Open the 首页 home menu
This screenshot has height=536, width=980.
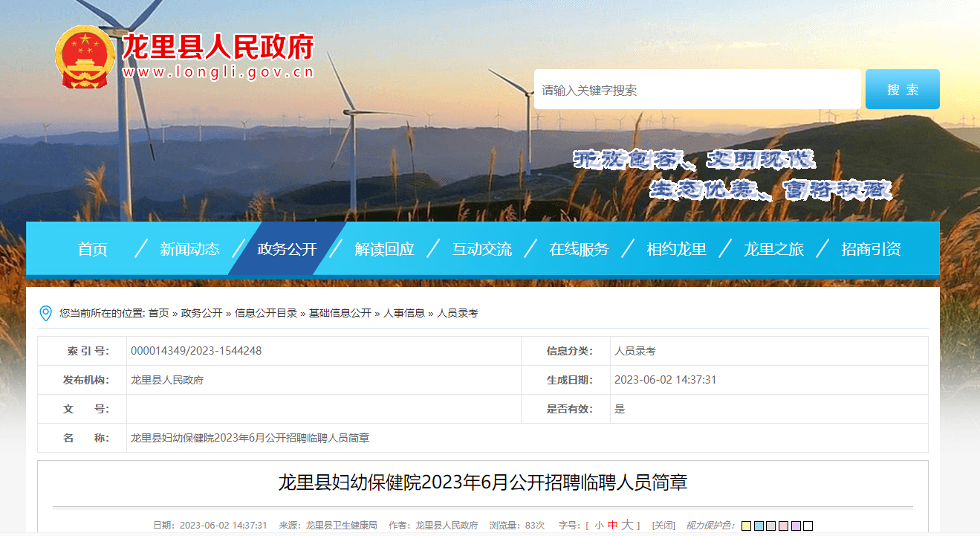click(x=93, y=249)
